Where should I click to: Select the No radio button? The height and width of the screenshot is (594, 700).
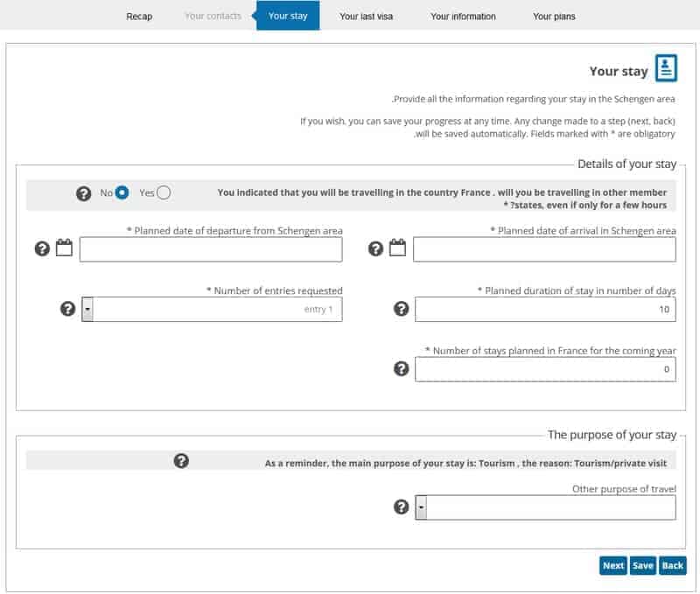(122, 192)
